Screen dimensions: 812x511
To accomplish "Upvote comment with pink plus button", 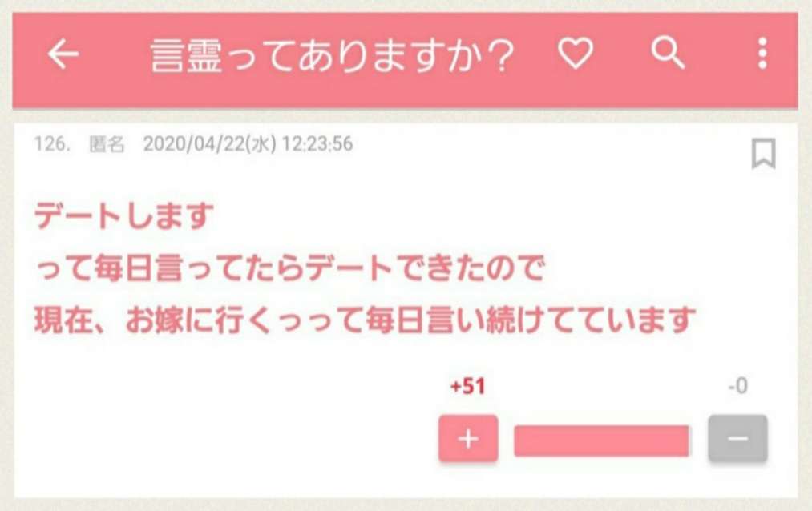I will click(x=468, y=439).
